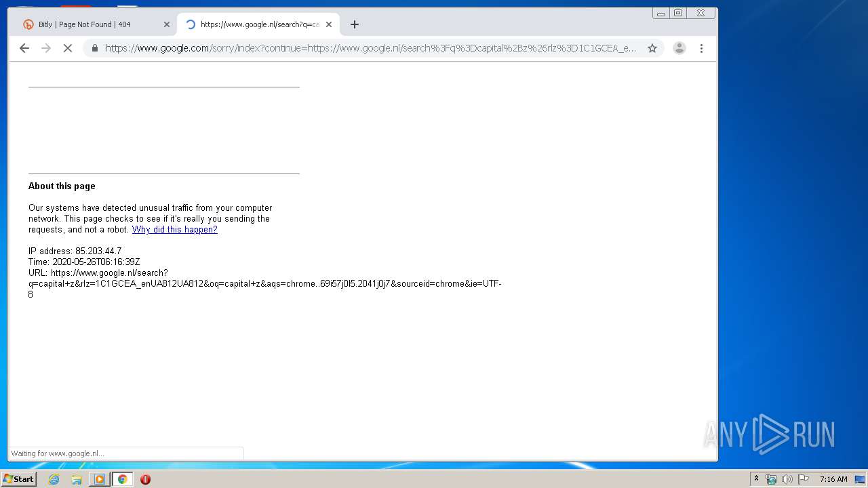
Task: Open Windows Media Player taskbar icon
Action: click(x=100, y=479)
